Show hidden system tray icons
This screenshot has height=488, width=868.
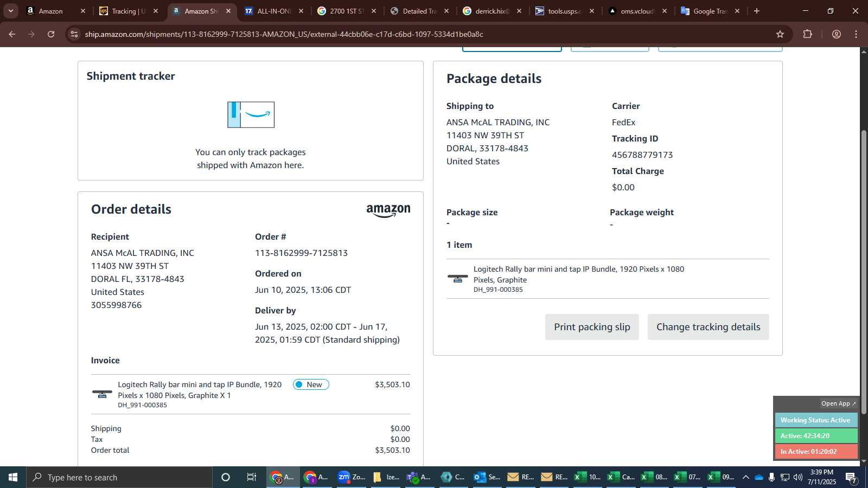click(746, 477)
